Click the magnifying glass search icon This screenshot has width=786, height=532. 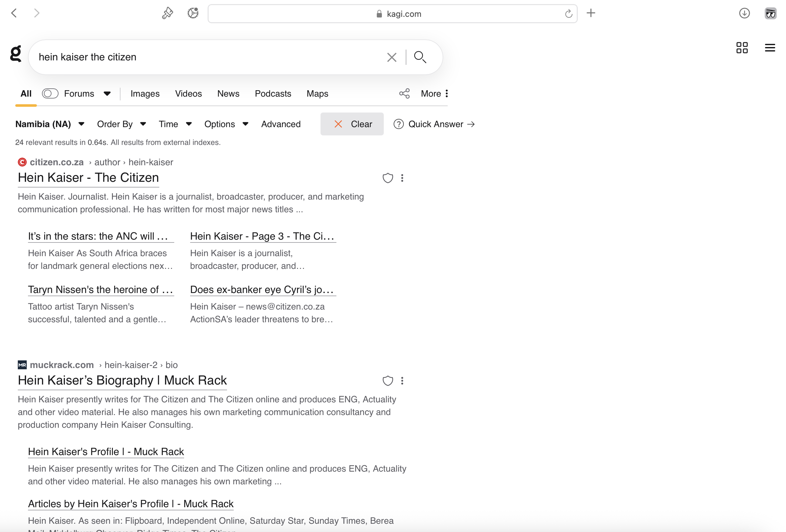coord(420,57)
